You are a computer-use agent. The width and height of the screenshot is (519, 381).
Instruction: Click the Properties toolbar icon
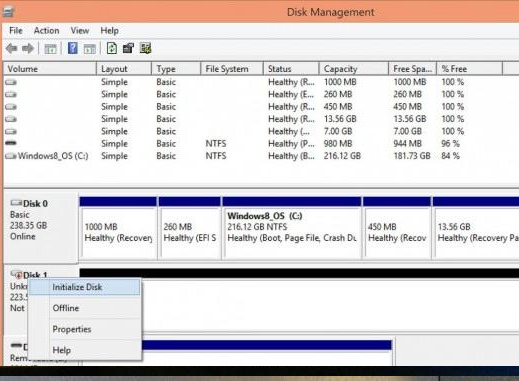128,48
